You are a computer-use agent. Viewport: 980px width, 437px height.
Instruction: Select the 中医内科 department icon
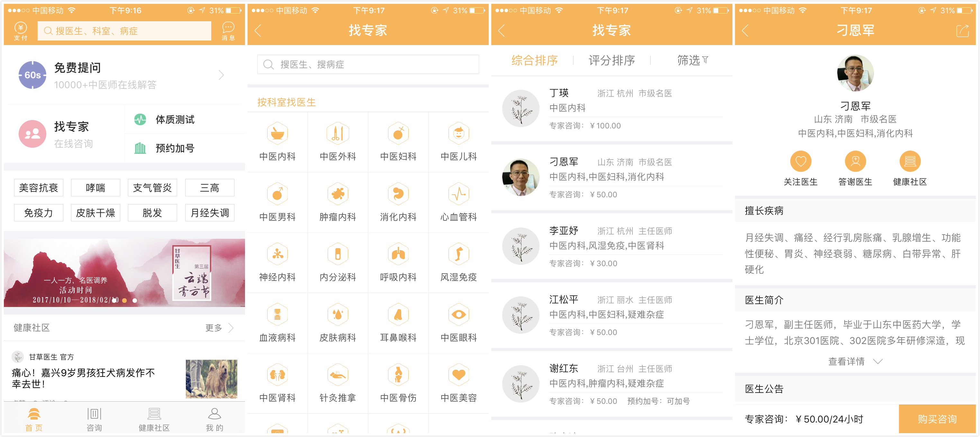pyautogui.click(x=277, y=134)
